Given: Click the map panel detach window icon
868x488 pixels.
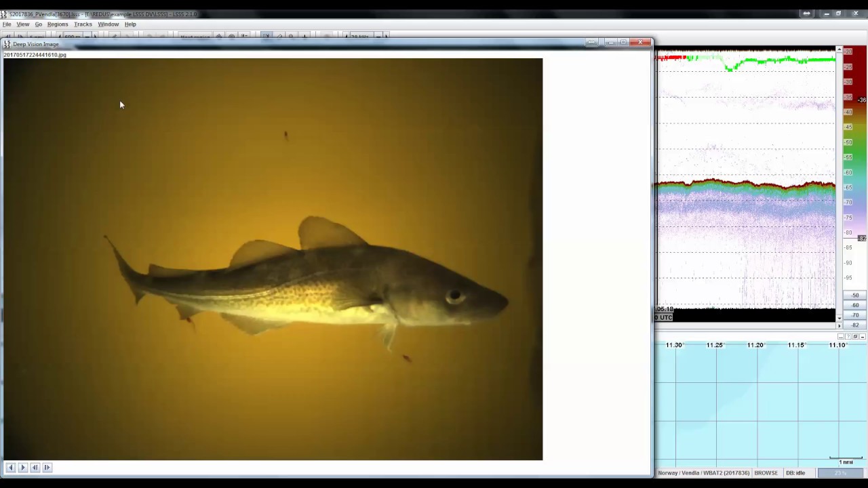Looking at the screenshot, I should [x=855, y=336].
